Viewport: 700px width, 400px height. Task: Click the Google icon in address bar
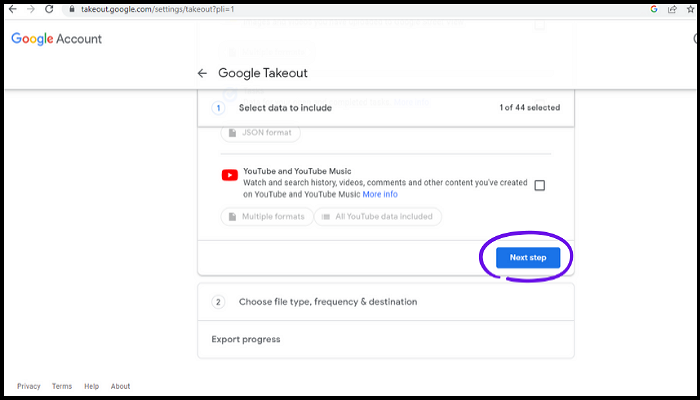tap(654, 8)
